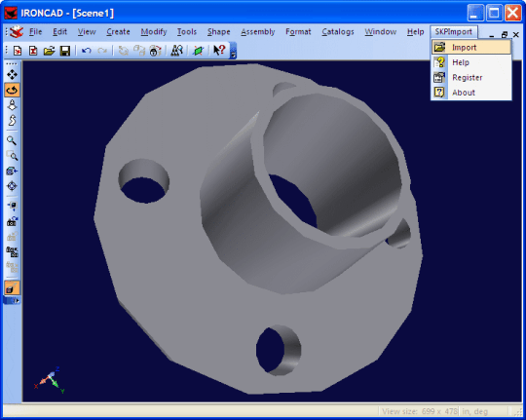This screenshot has width=526, height=420.
Task: Save the scene with floppy disk icon
Action: 64,51
